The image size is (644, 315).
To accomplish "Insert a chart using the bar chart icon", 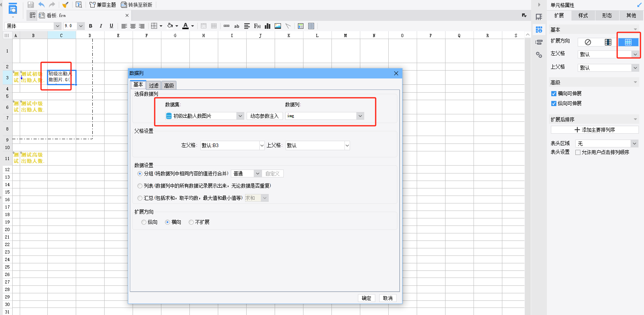I will pos(268,26).
